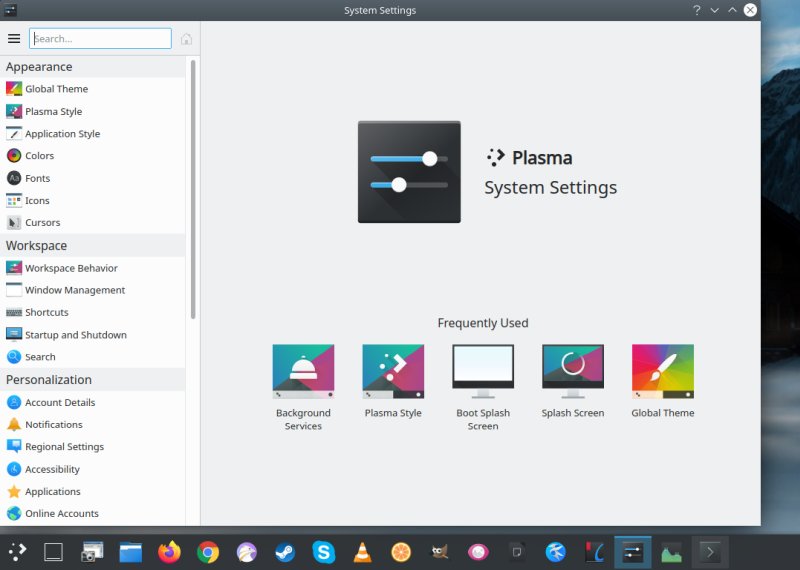Open the Cursors settings entry
Image resolution: width=800 pixels, height=570 pixels.
click(x=42, y=223)
